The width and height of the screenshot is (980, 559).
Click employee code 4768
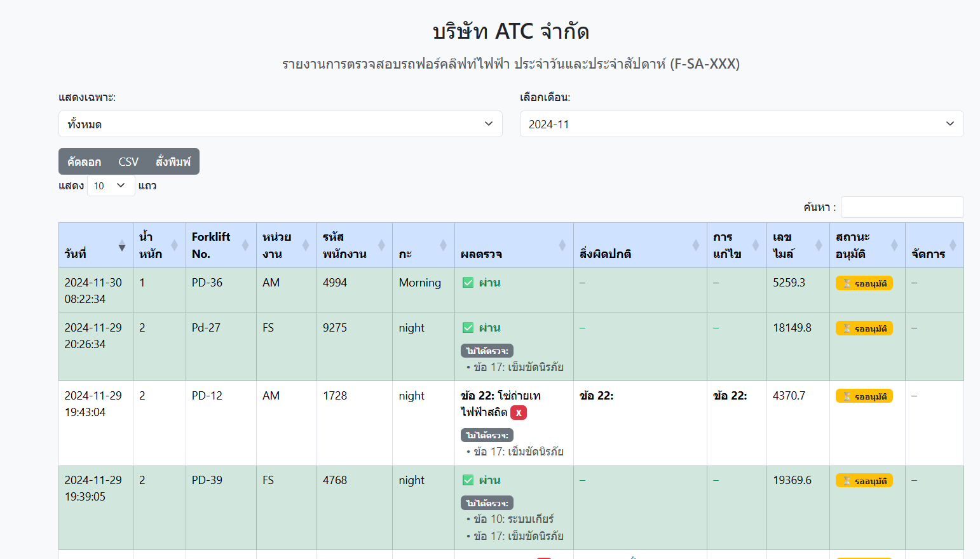pyautogui.click(x=335, y=480)
